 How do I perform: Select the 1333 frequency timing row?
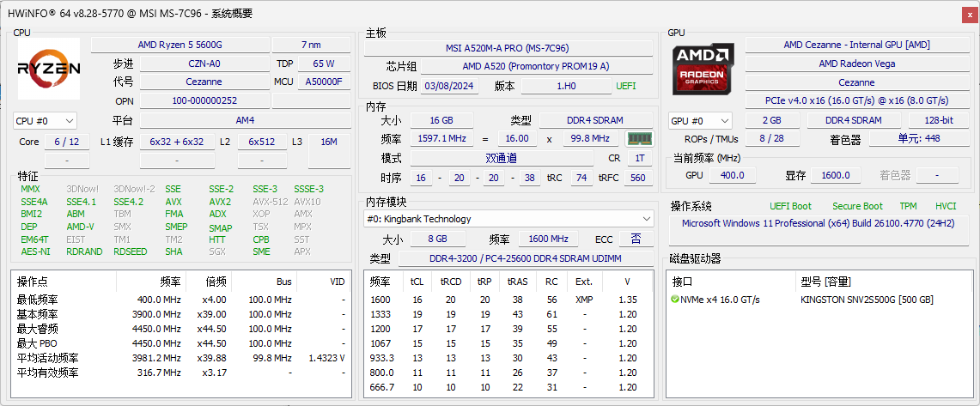click(x=508, y=314)
